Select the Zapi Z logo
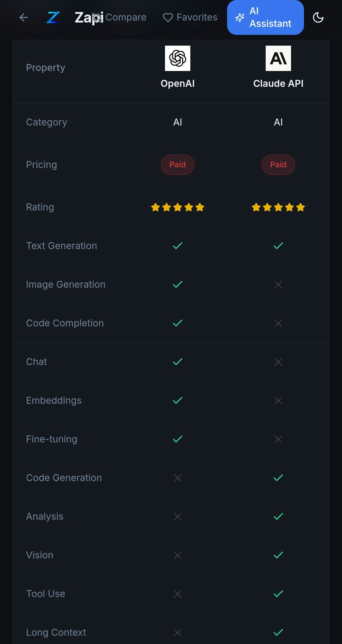 tap(53, 17)
